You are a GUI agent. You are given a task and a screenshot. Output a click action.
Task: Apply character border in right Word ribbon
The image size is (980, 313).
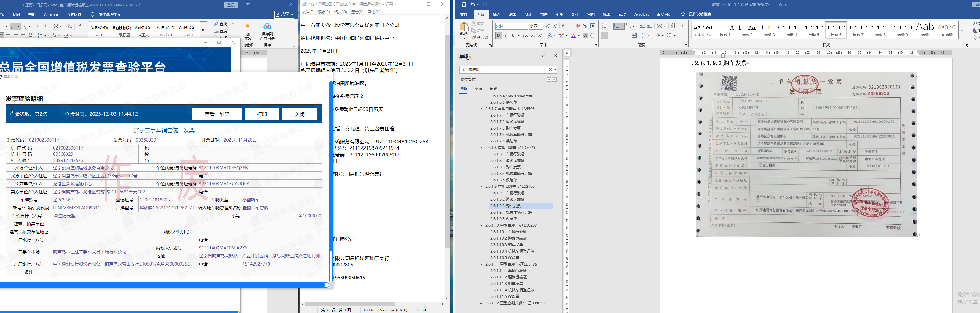[x=593, y=26]
